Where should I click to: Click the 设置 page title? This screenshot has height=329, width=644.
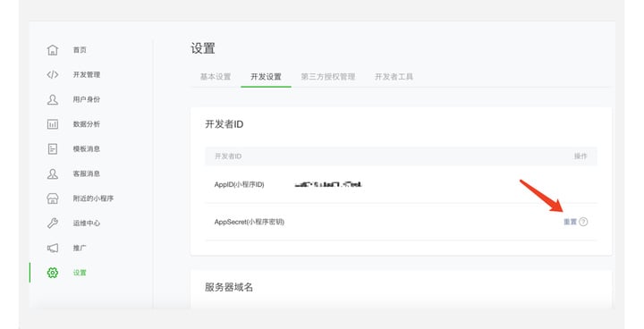point(203,48)
